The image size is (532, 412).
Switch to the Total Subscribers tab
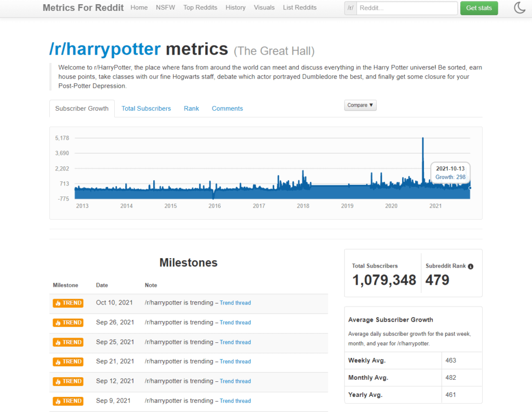tap(146, 109)
